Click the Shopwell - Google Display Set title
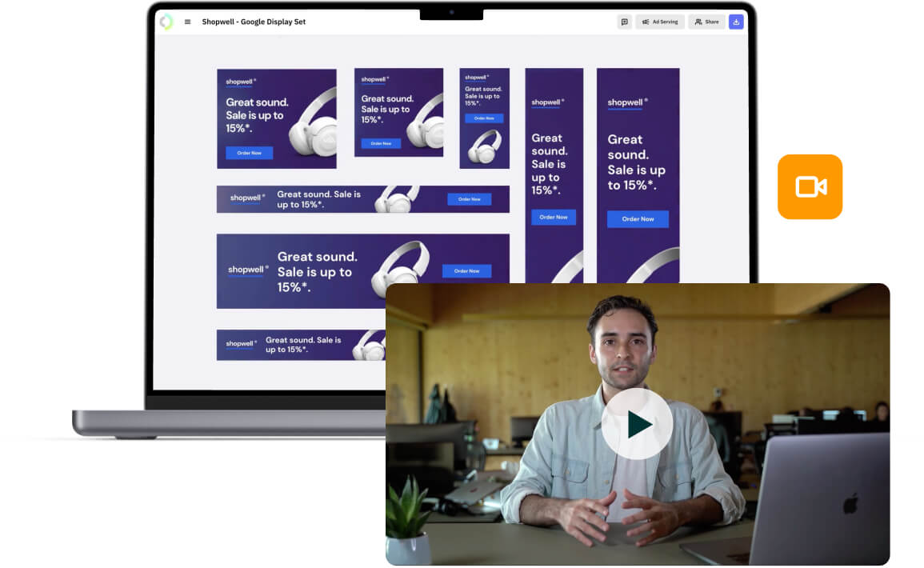This screenshot has height=568, width=924. (254, 22)
